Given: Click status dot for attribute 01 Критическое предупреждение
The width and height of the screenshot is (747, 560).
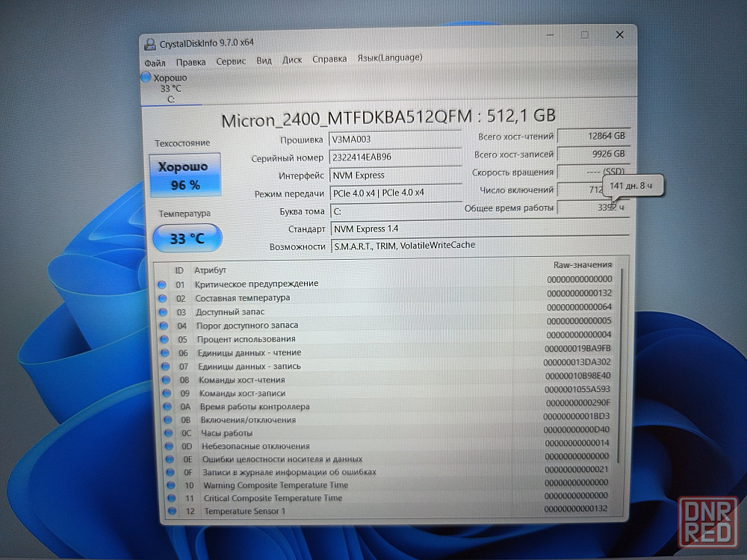Looking at the screenshot, I should (162, 284).
